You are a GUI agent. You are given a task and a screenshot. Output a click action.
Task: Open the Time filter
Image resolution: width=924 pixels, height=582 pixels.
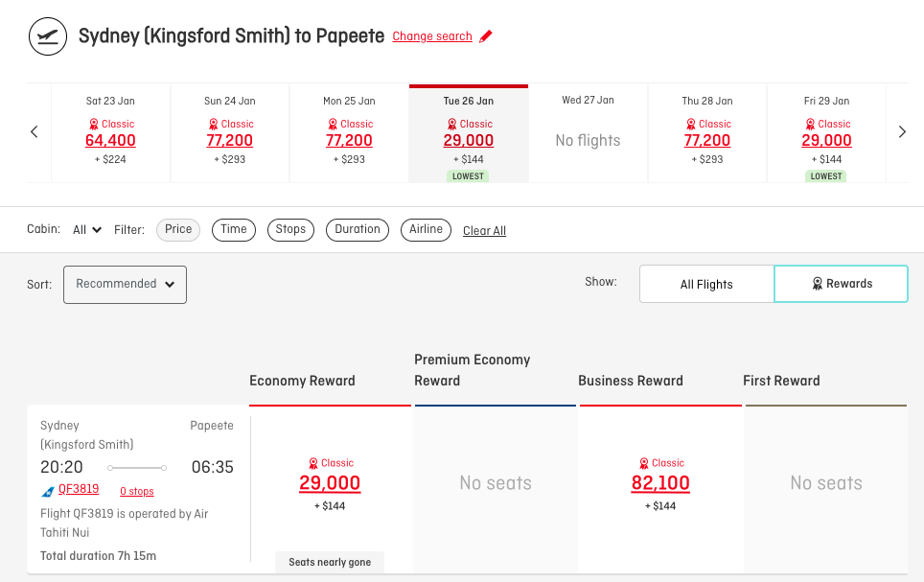click(x=233, y=230)
